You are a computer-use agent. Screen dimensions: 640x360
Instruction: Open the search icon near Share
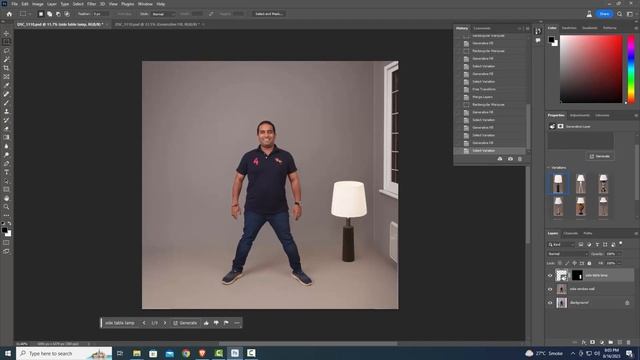[619, 14]
